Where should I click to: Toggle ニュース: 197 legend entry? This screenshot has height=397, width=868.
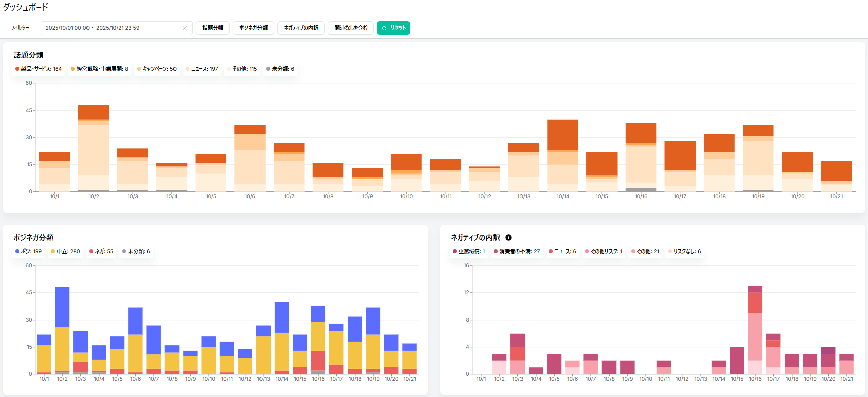pyautogui.click(x=202, y=69)
